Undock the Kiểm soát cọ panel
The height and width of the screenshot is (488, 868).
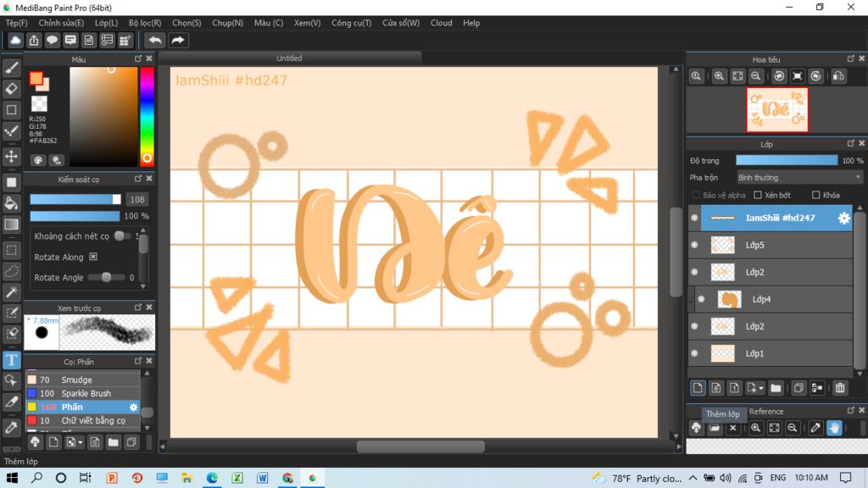tap(138, 179)
